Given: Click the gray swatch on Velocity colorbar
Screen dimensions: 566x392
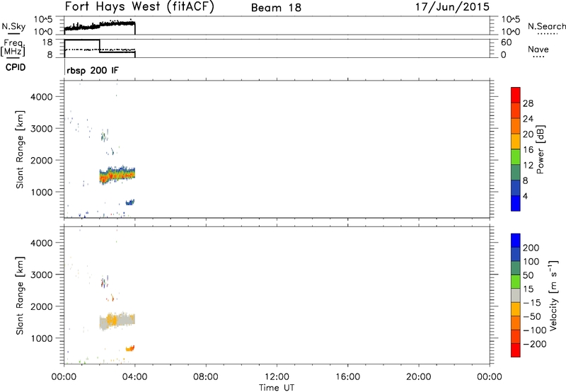Looking at the screenshot, I should click(x=516, y=295).
